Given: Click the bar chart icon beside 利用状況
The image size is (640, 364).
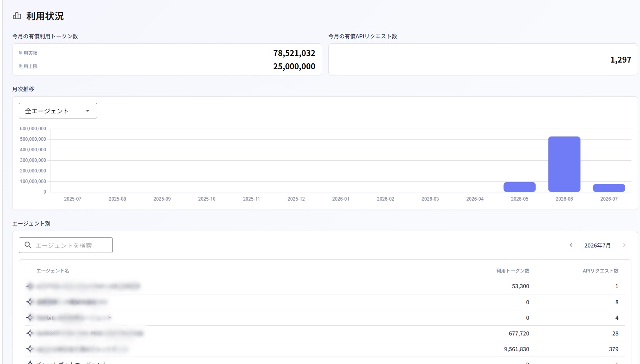Looking at the screenshot, I should coord(17,16).
